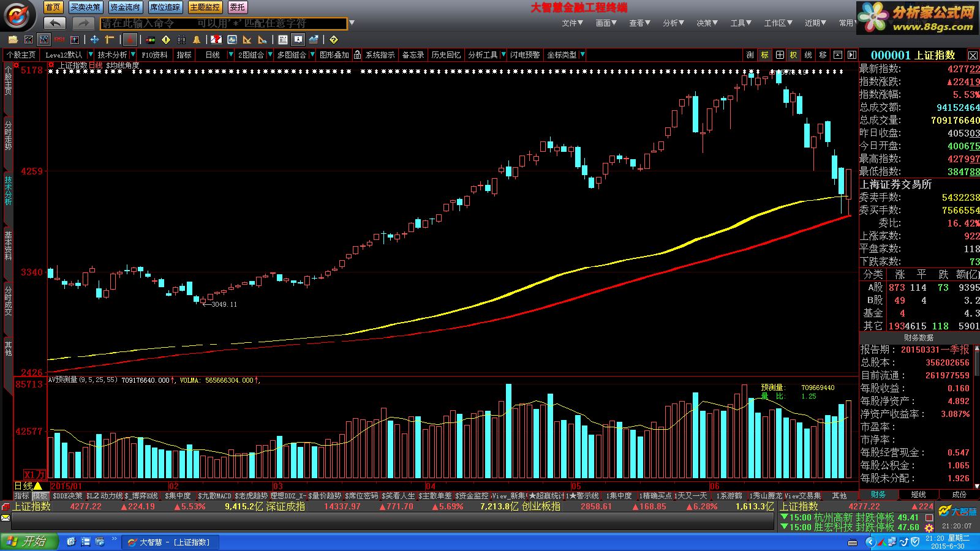Image resolution: width=980 pixels, height=551 pixels.
Task: Open the list panel toolbar icon
Action: (x=283, y=40)
